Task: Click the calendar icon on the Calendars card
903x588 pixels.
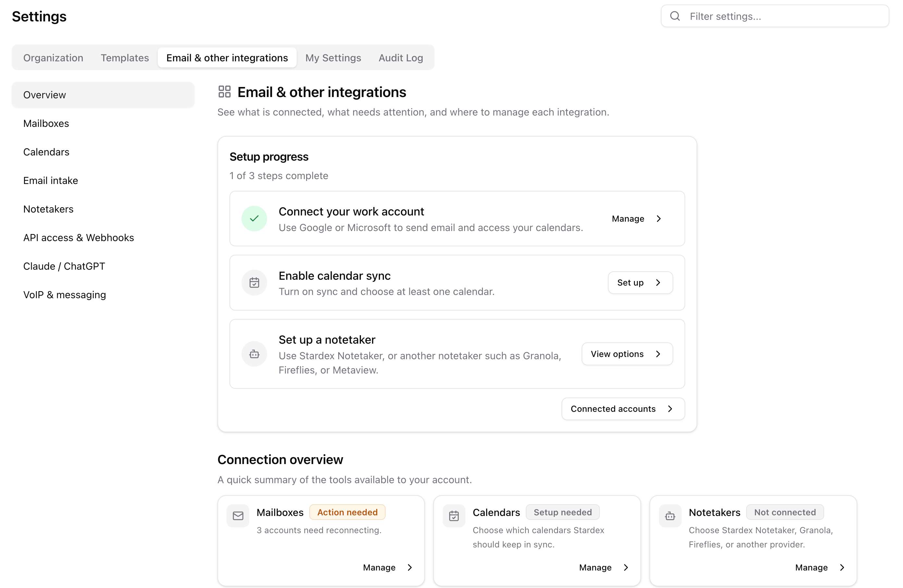Action: coord(454,516)
